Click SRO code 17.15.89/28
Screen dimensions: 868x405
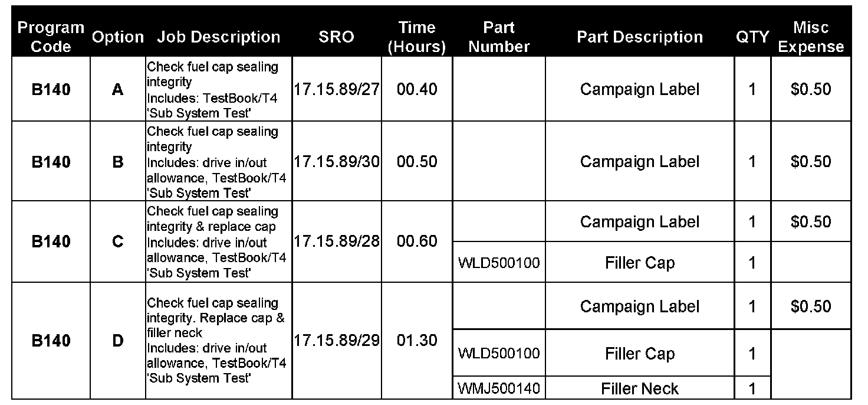tap(337, 241)
